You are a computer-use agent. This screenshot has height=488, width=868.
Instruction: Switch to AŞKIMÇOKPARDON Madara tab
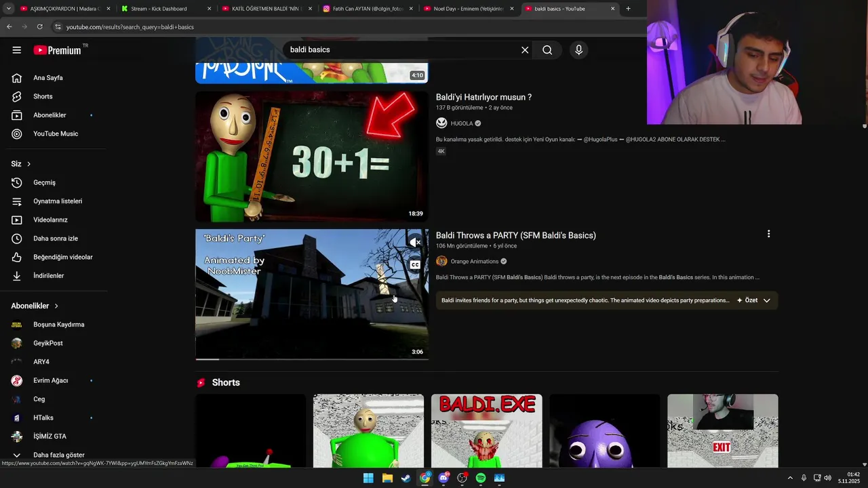(x=65, y=9)
